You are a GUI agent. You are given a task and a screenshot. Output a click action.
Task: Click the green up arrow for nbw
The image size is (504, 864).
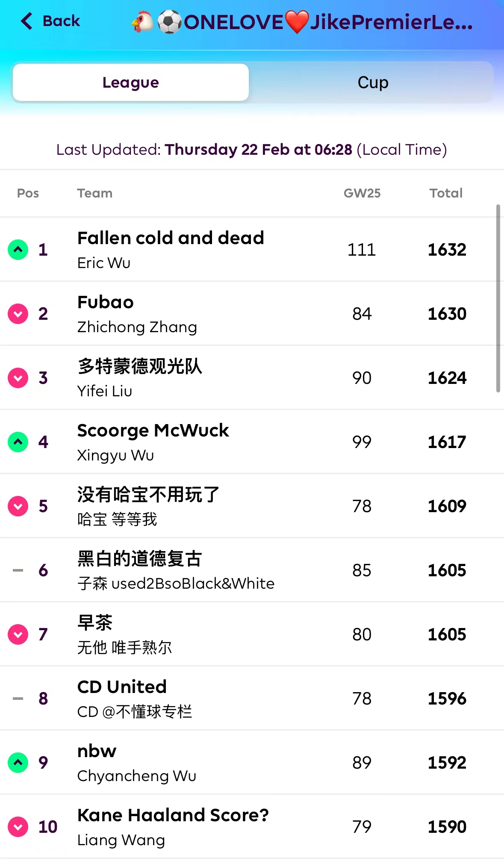coord(18,763)
